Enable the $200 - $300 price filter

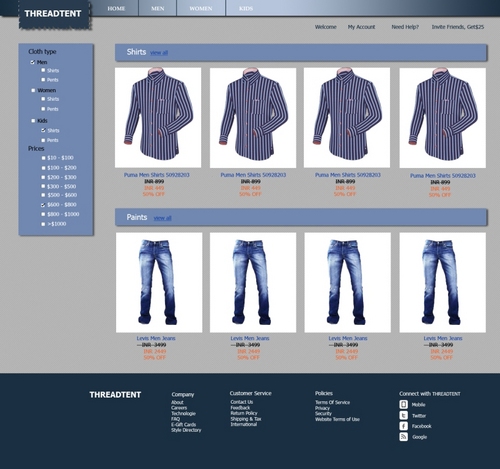[x=43, y=177]
